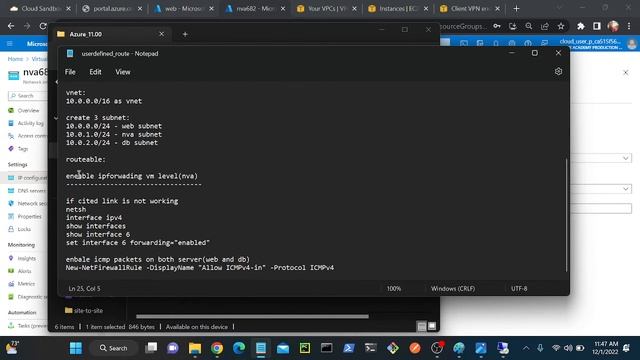The width and height of the screenshot is (640, 360).
Task: Click the saved passwords key icon
Action: tap(497, 26)
